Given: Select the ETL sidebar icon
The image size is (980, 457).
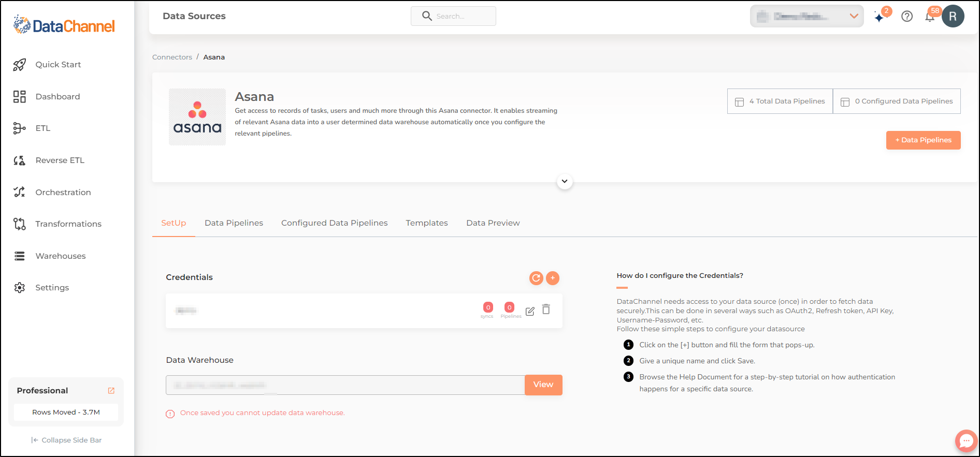Looking at the screenshot, I should (20, 128).
